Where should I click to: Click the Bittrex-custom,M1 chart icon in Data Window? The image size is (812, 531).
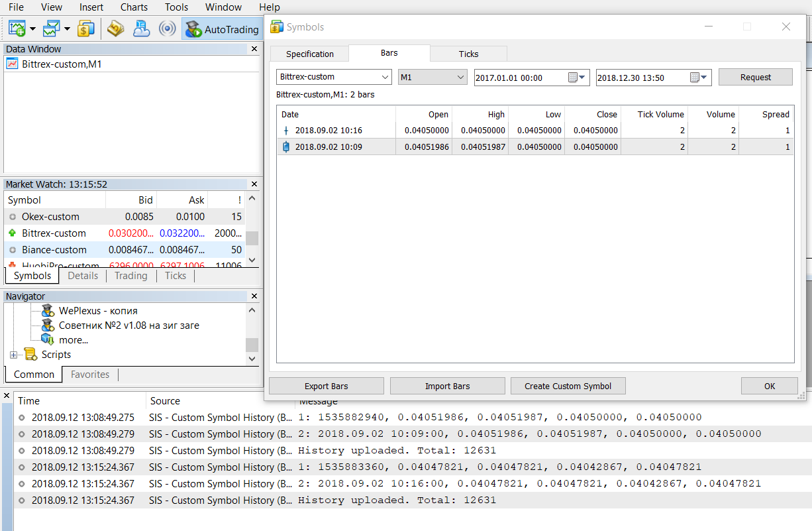click(x=12, y=64)
